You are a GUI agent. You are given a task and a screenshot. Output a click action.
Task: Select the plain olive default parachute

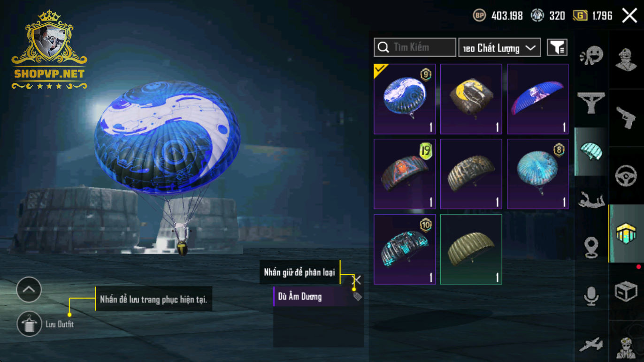click(471, 249)
